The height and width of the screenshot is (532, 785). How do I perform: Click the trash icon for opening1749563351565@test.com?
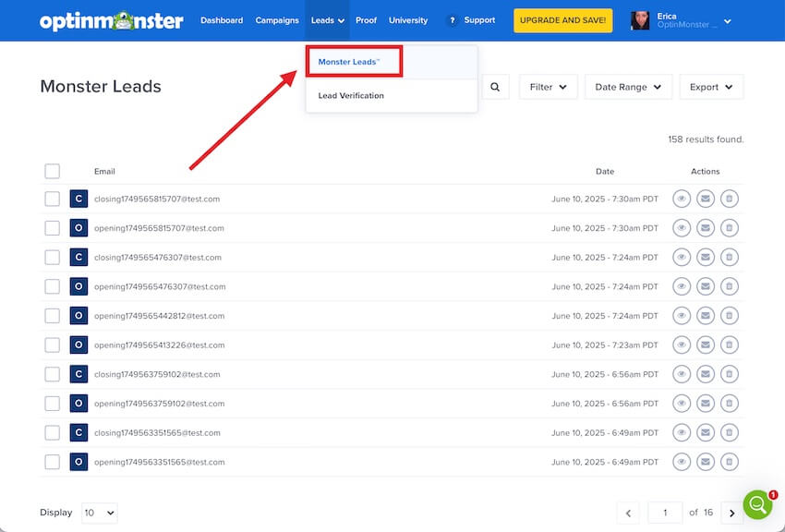point(729,461)
